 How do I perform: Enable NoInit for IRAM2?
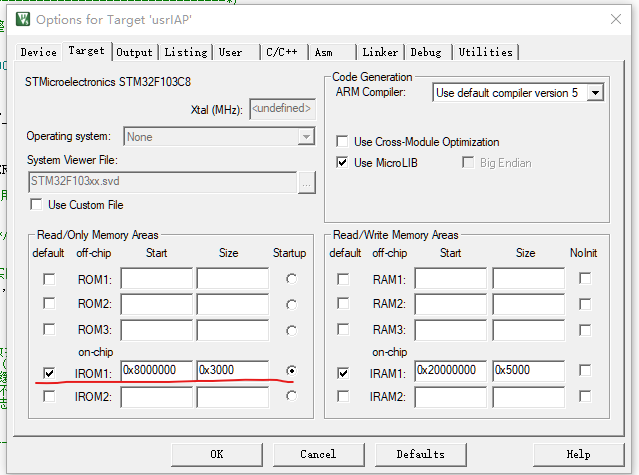point(585,396)
